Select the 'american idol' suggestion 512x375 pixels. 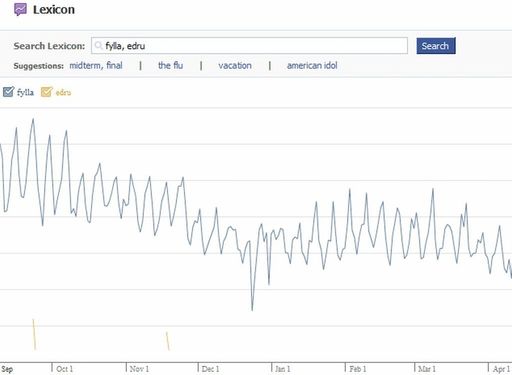click(312, 65)
